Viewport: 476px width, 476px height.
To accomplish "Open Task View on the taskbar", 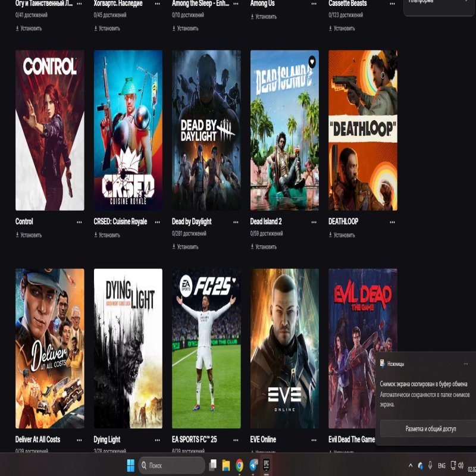I will coord(212,465).
